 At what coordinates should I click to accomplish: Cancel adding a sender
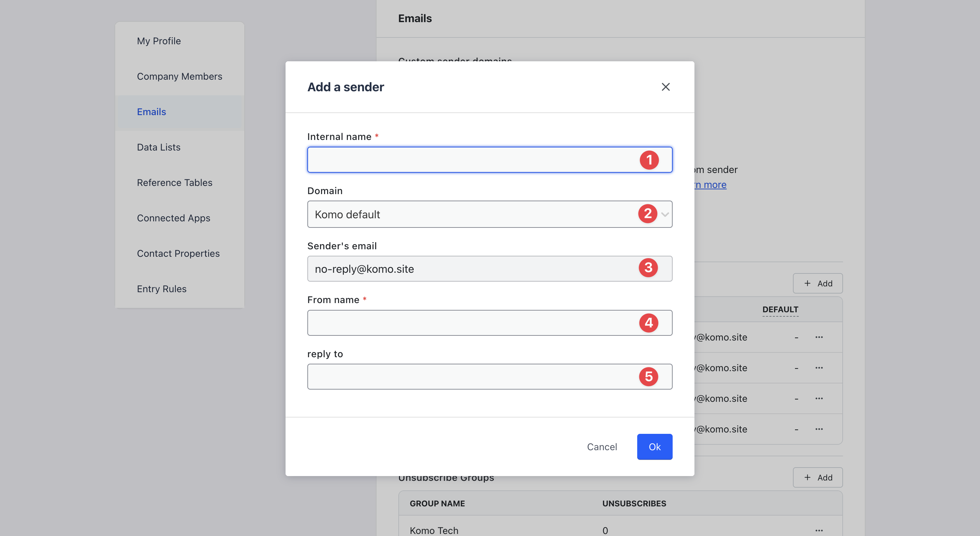pyautogui.click(x=602, y=447)
